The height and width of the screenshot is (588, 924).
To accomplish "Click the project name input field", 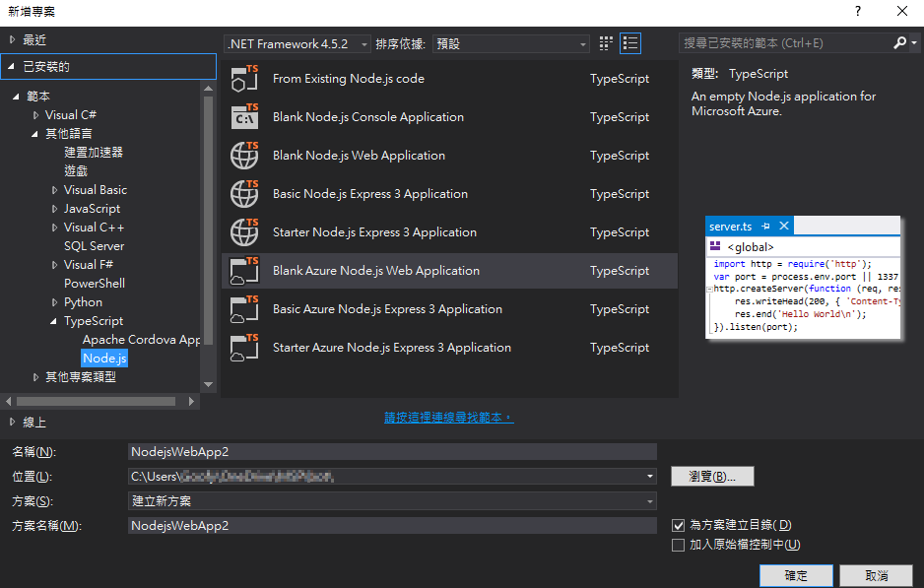I will pyautogui.click(x=392, y=451).
